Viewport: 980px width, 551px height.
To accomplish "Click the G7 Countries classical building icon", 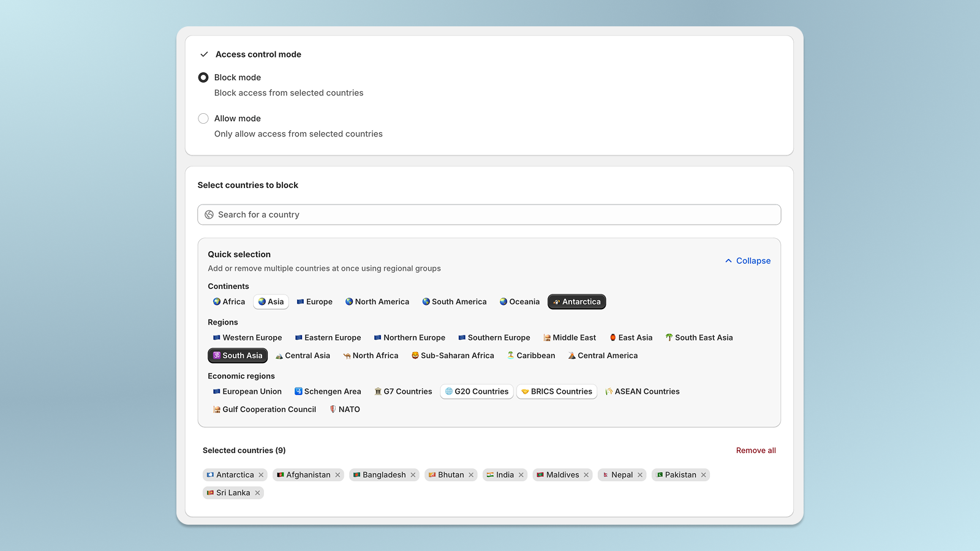I will tap(378, 391).
